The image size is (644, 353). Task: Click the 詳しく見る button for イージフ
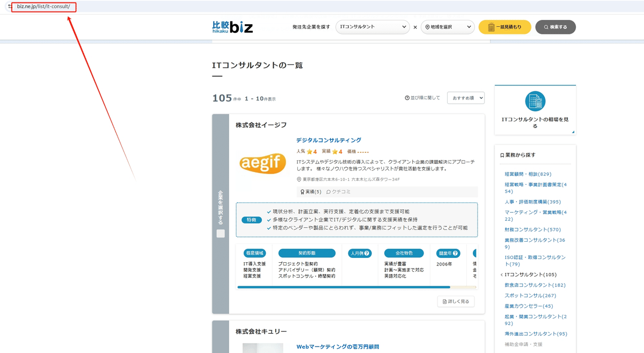click(x=456, y=301)
